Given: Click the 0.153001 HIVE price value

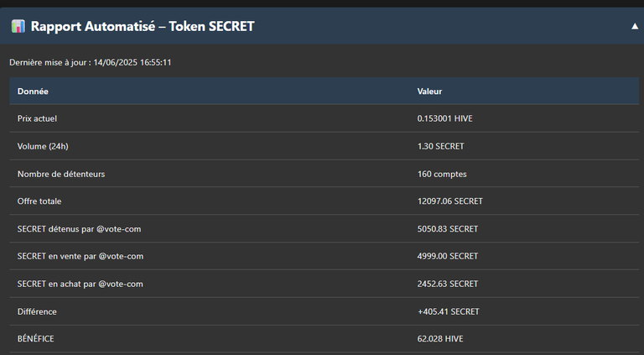Looking at the screenshot, I should point(444,118).
